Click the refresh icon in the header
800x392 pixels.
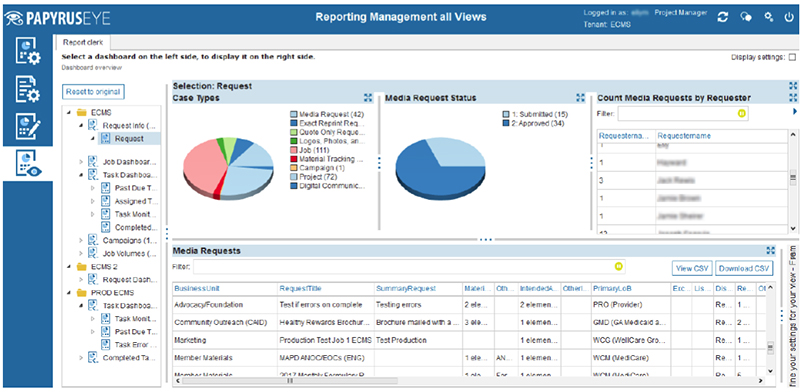(722, 17)
